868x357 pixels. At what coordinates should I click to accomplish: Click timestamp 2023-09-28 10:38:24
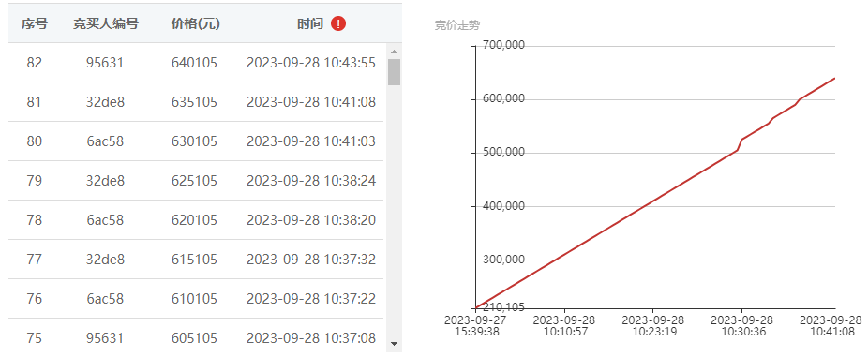click(x=311, y=181)
